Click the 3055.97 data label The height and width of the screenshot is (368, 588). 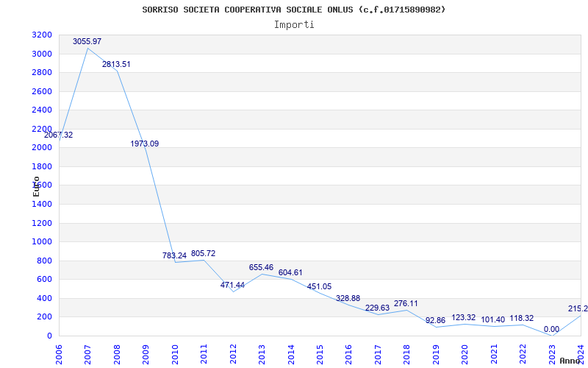[x=87, y=41]
